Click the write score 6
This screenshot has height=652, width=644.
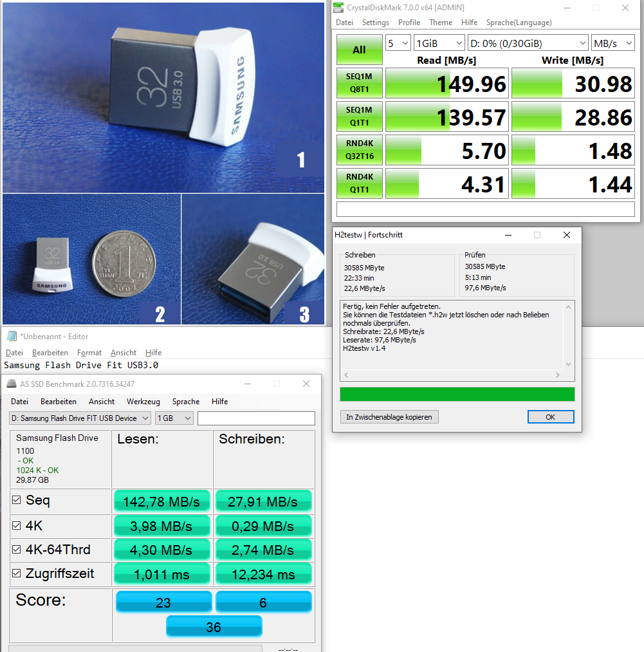coord(263,602)
